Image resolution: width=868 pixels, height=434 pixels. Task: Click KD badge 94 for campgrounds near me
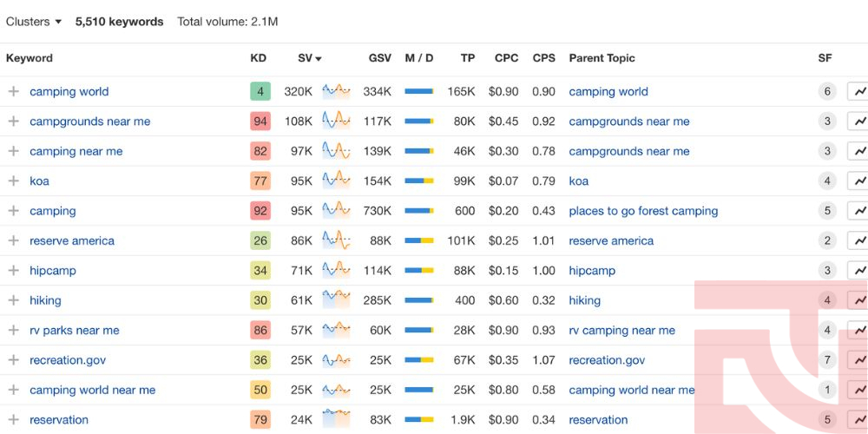260,122
